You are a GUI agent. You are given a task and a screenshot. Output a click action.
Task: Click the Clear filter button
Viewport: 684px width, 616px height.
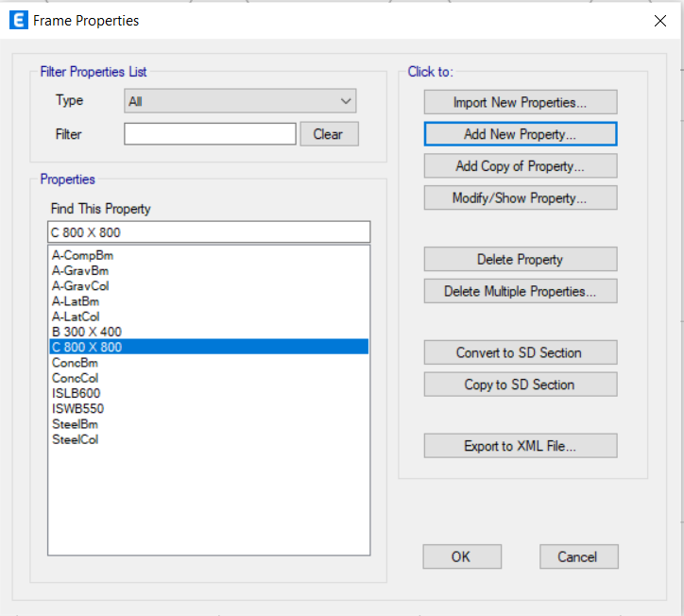coord(329,134)
